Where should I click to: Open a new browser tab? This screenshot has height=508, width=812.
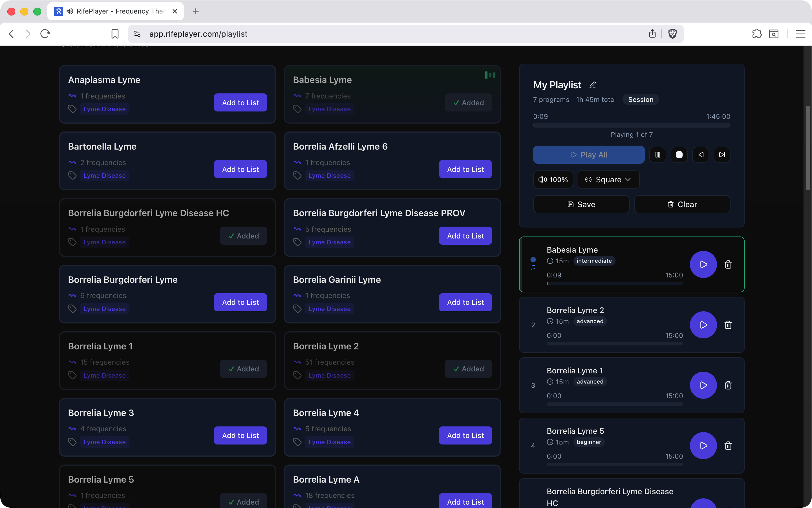pyautogui.click(x=196, y=11)
